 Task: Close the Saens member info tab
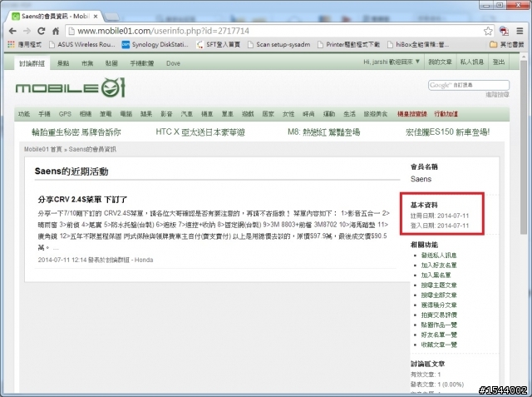pos(96,17)
